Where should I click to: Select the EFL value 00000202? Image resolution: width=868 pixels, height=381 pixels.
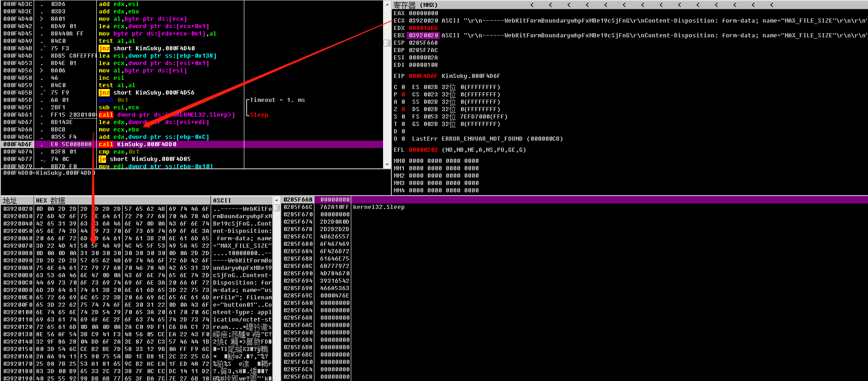point(424,150)
